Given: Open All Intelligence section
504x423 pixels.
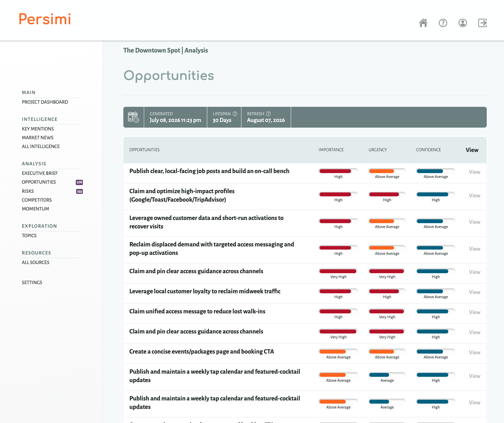Looking at the screenshot, I should click(x=41, y=146).
